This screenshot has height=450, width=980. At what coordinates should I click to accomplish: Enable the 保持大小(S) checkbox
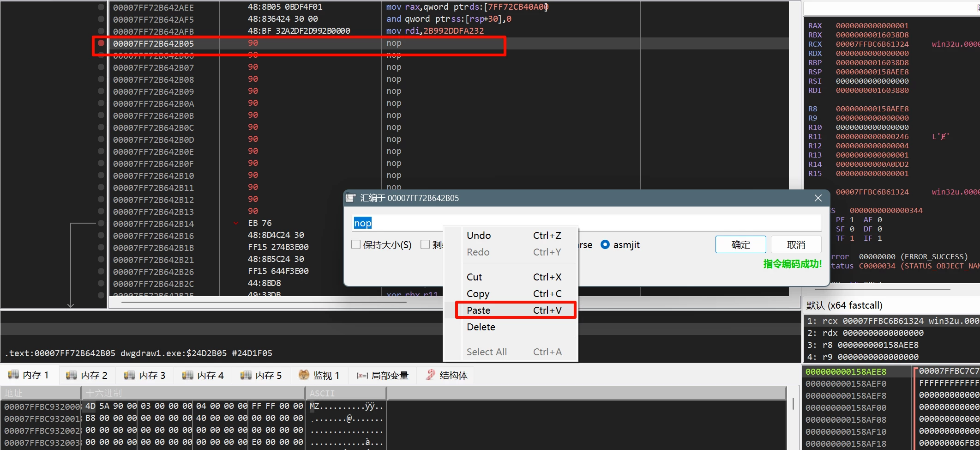pos(356,245)
